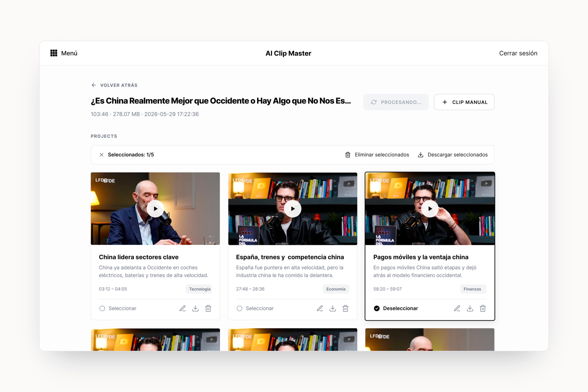The height and width of the screenshot is (392, 588).
Task: Play the China lidera sectores clave clip
Action: coord(155,209)
